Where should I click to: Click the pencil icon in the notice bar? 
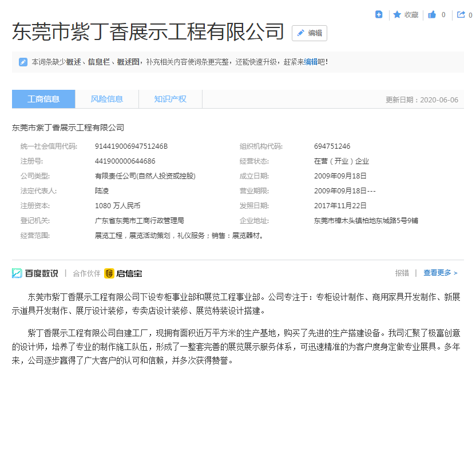click(23, 62)
